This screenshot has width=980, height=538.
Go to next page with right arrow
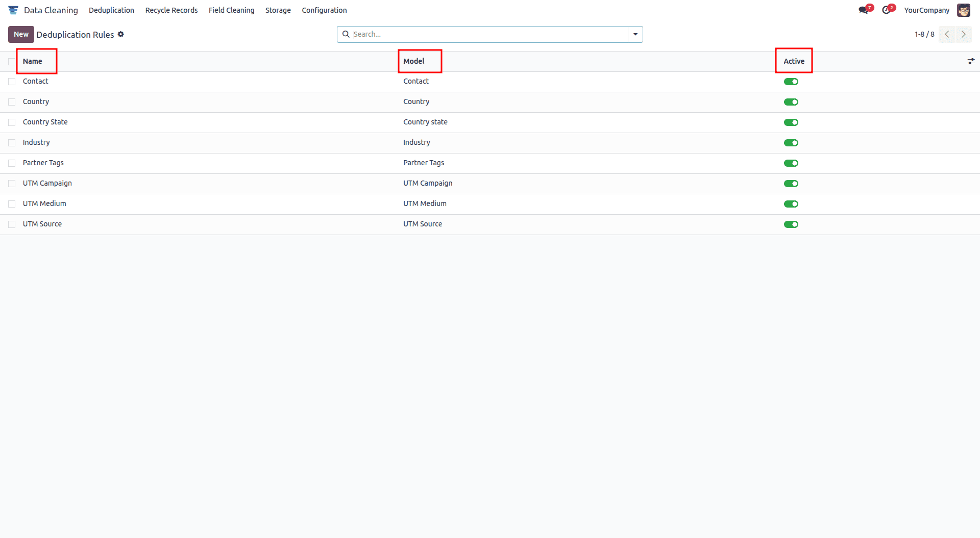click(964, 34)
